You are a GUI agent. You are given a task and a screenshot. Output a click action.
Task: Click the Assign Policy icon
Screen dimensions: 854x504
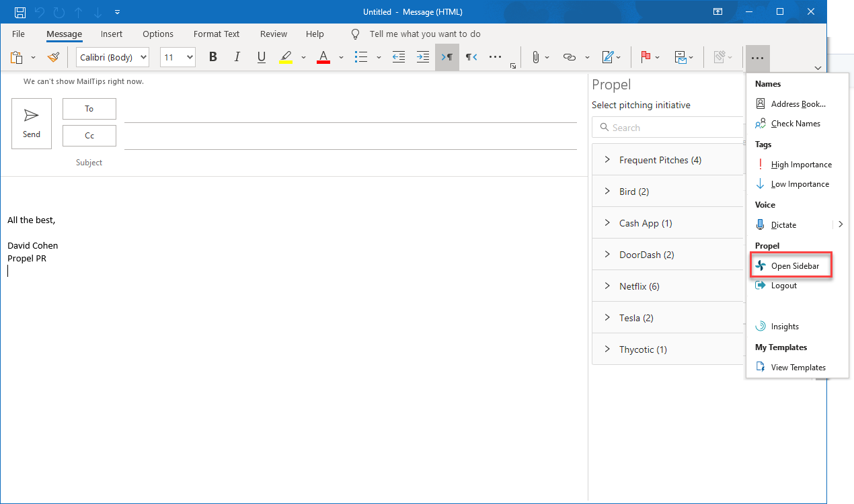click(681, 58)
